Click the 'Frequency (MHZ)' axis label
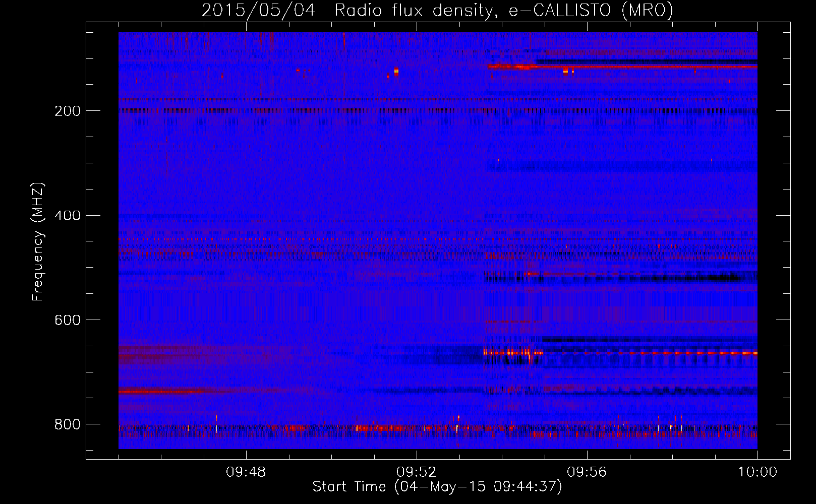Screen dimensions: 816x504 tap(38, 241)
